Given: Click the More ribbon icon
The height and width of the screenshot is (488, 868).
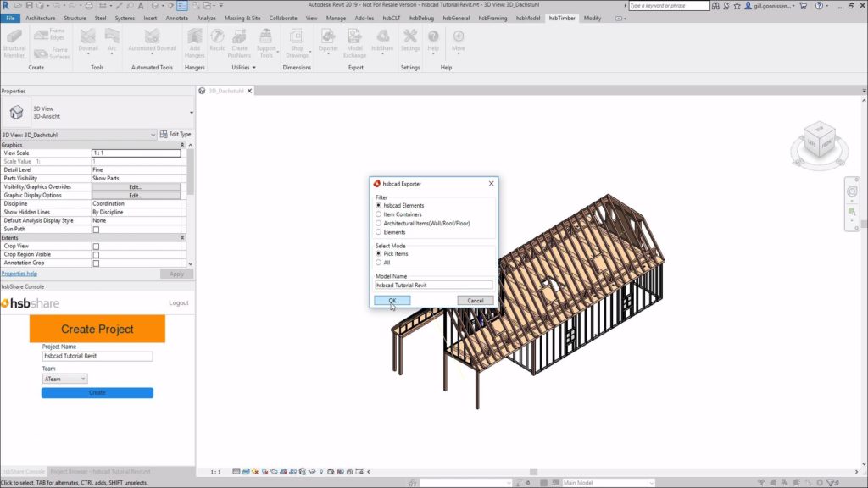Looking at the screenshot, I should coord(459,42).
